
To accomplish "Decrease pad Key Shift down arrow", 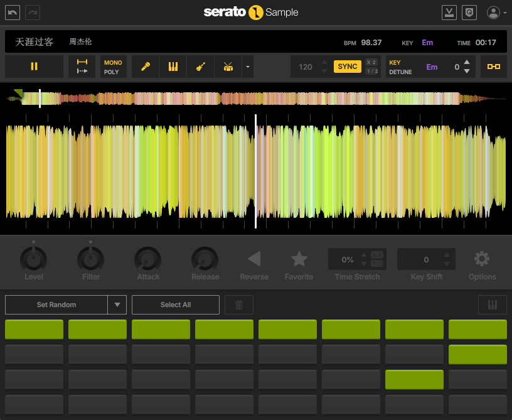I will click(447, 264).
